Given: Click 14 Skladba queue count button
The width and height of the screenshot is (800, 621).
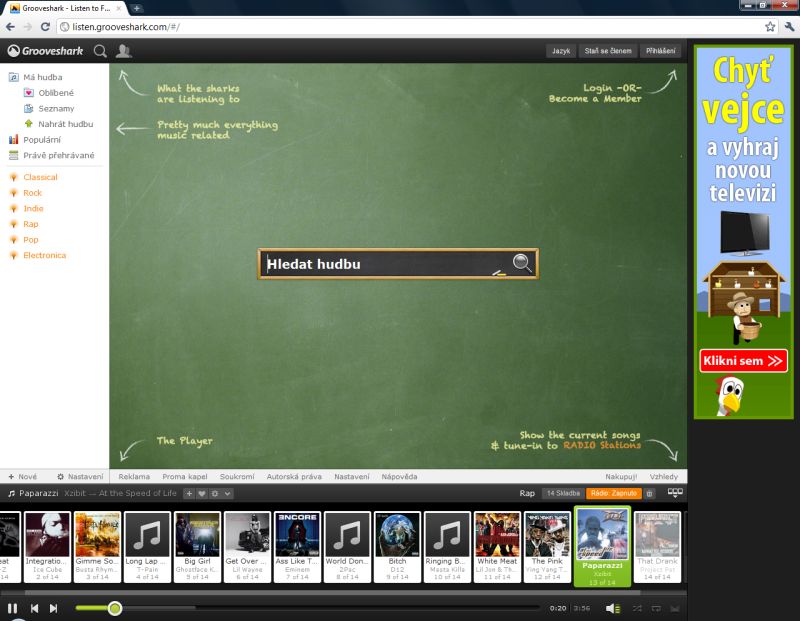Looking at the screenshot, I should [x=563, y=493].
